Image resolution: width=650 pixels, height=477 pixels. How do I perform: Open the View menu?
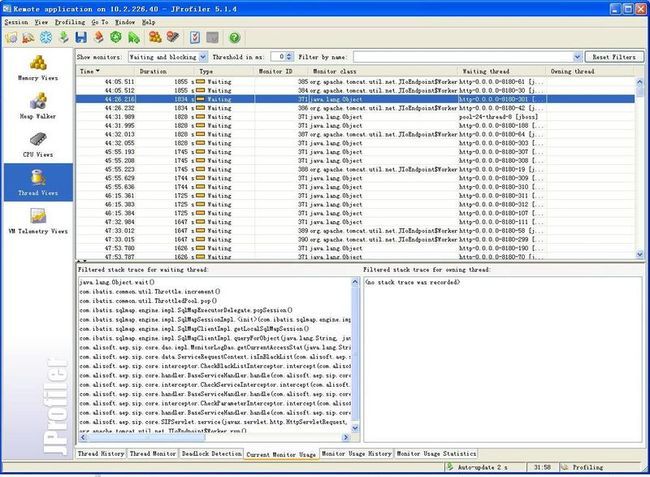tap(41, 22)
